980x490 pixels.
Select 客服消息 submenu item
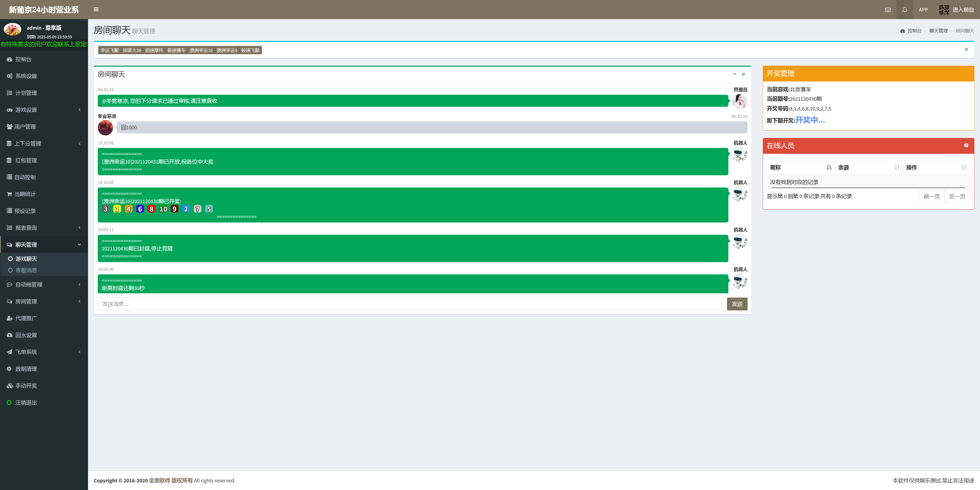pos(26,270)
